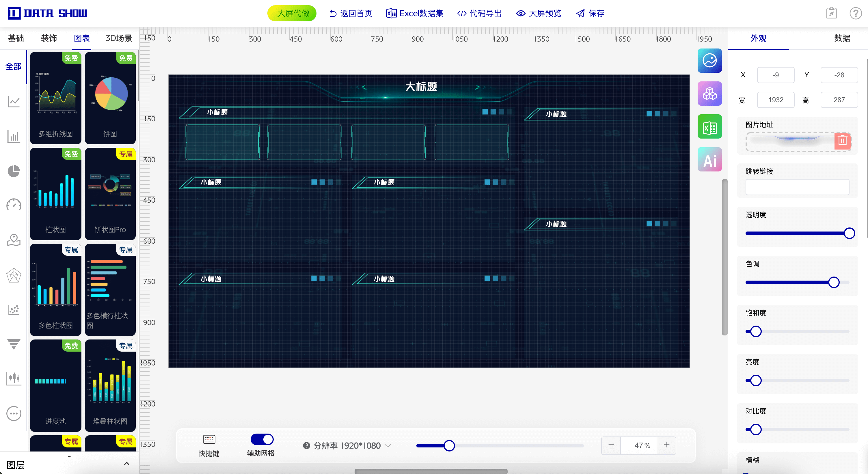Image resolution: width=868 pixels, height=474 pixels.
Task: Open the keyboard shortcuts (快捷键) icon
Action: pos(209,439)
